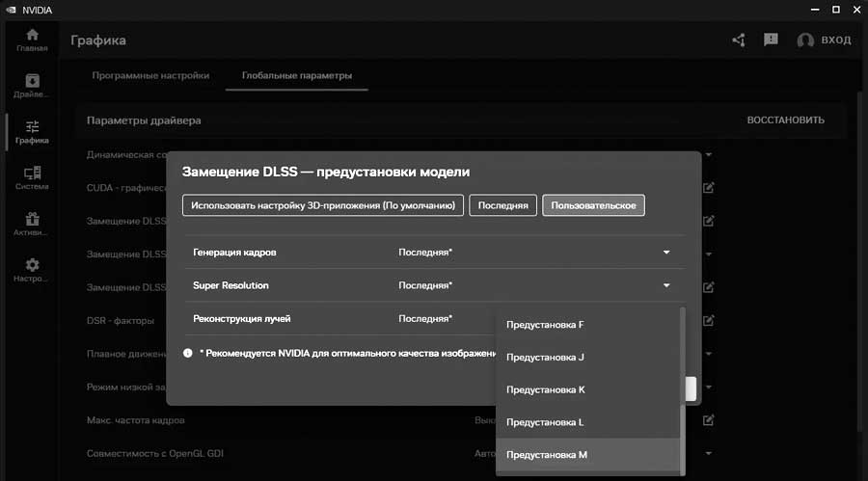Select Предустановка L option

pos(587,422)
